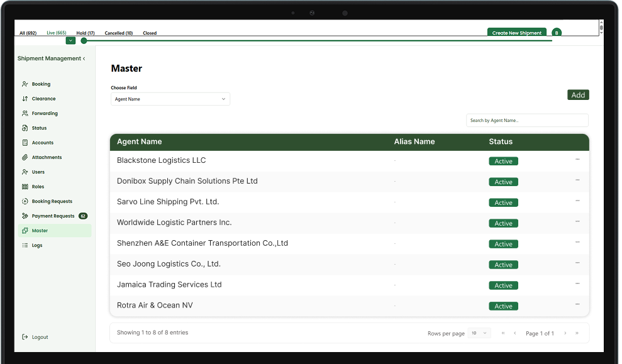622x364 pixels.
Task: Select the Payment Requests icon with badge 62
Action: point(25,216)
